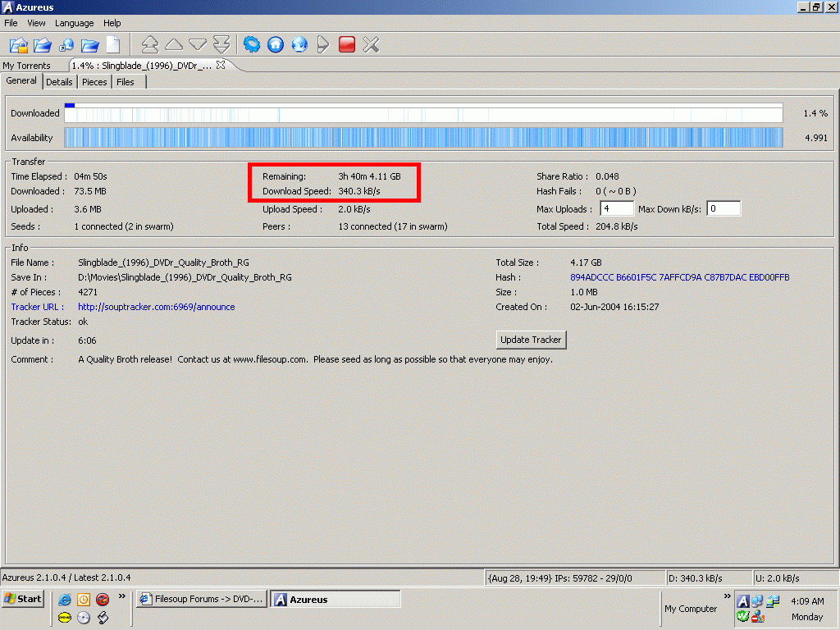Click the taskbar clock 4:09 AM
This screenshot has width=840, height=630.
pos(807,601)
